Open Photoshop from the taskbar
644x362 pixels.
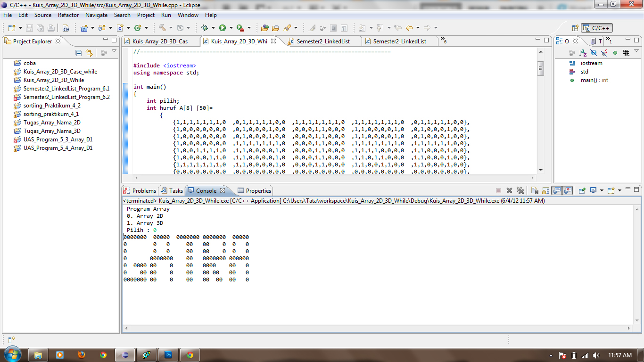pyautogui.click(x=168, y=354)
